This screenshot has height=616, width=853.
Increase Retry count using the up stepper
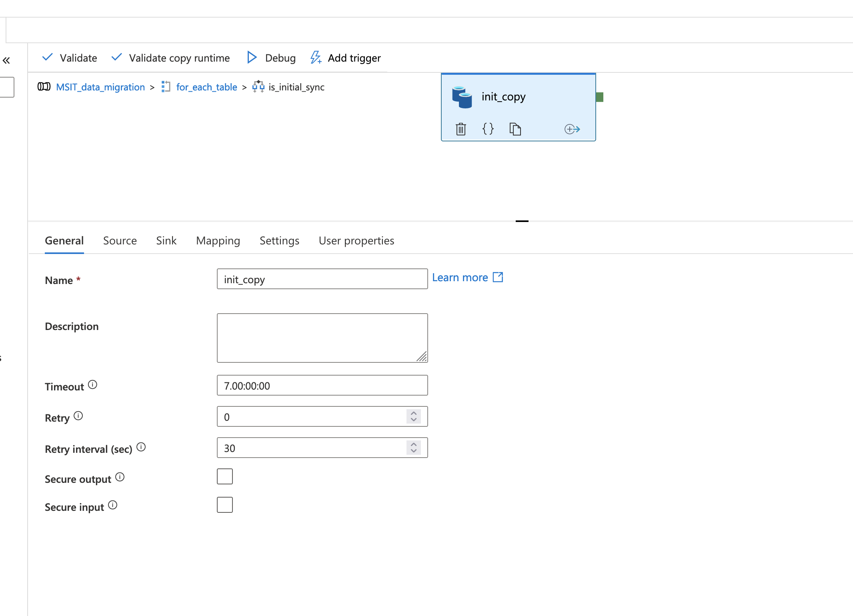pos(414,413)
